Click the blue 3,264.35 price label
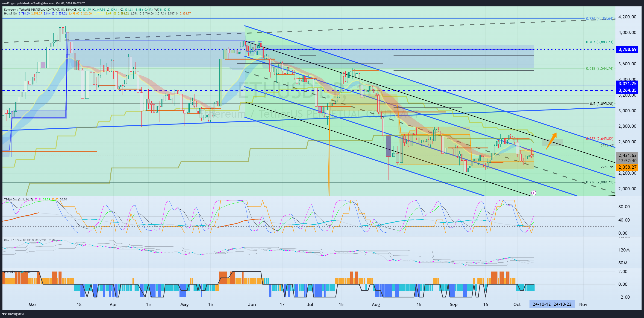 pos(627,90)
